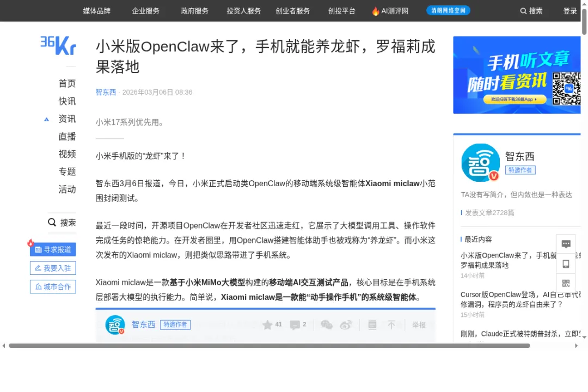This screenshot has width=588, height=392.
Task: Click the horizontal scrollbar right arrow
Action: click(x=577, y=346)
